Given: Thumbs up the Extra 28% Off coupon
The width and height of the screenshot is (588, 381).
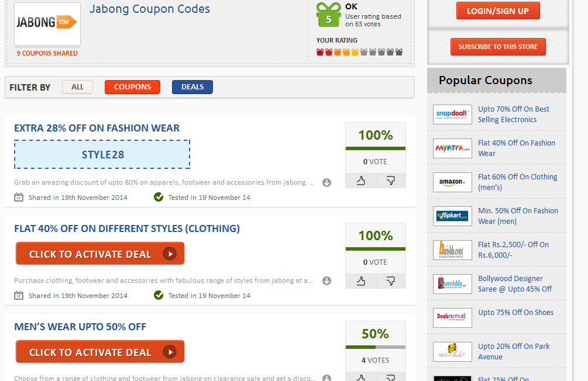Looking at the screenshot, I should 360,181.
